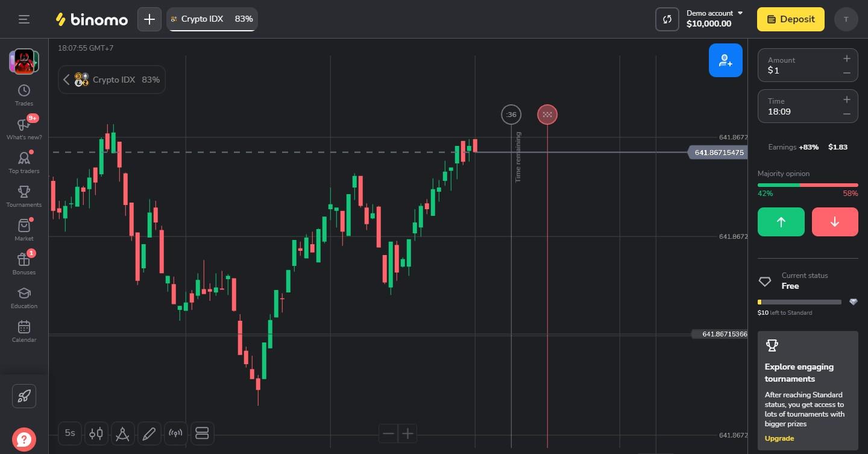
Task: Click the red help question mark
Action: (24, 438)
